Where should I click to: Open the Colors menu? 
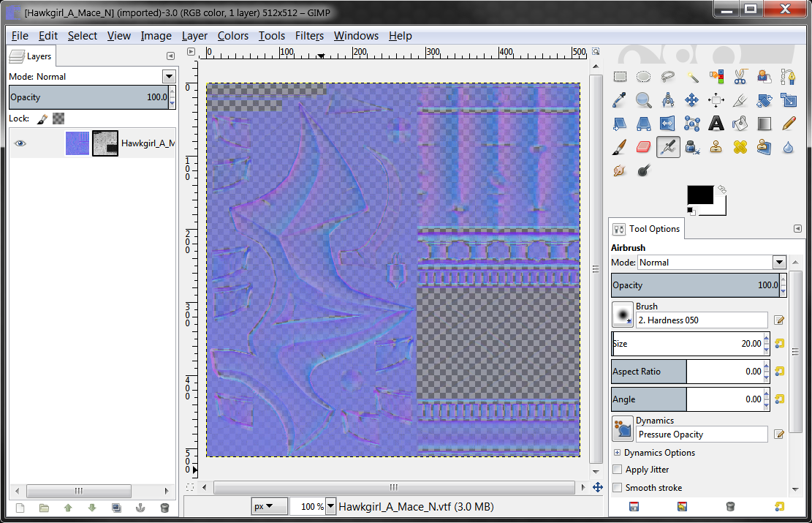pos(232,36)
